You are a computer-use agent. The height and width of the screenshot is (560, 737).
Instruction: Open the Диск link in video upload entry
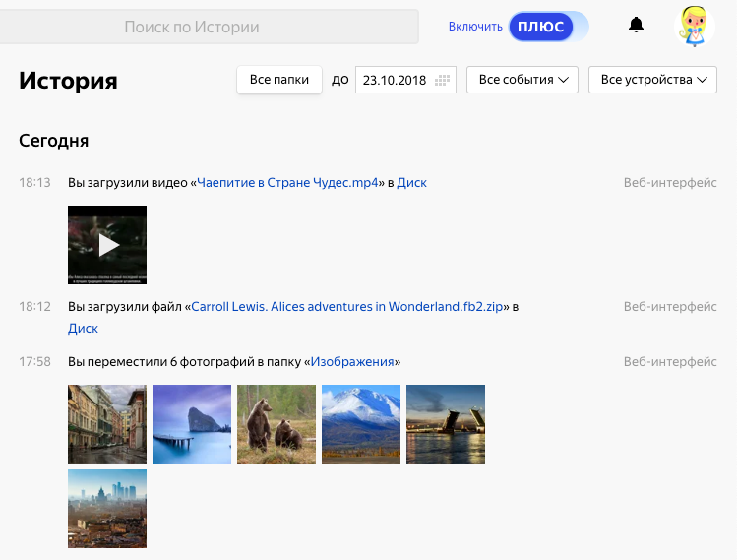tap(411, 183)
